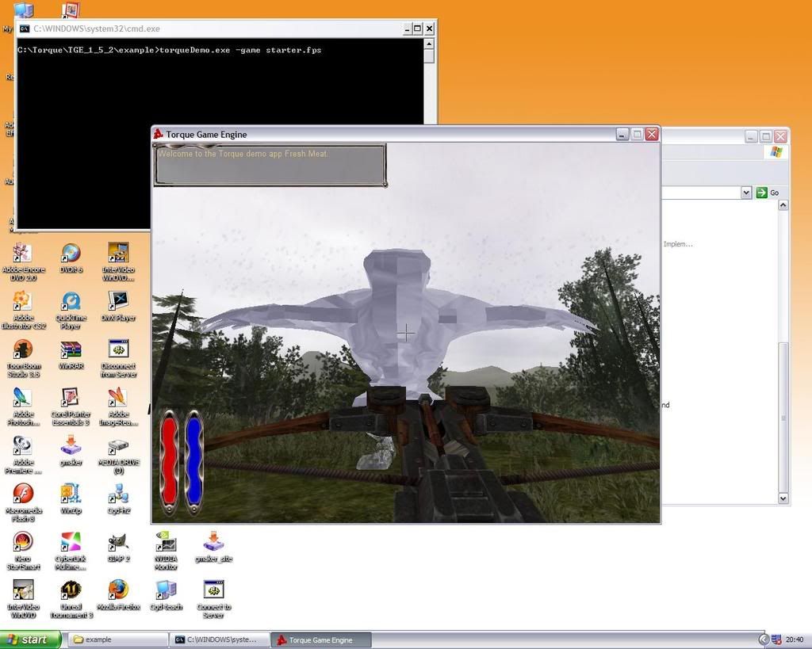The height and width of the screenshot is (649, 812).
Task: Click the system tray security shield icon
Action: pyautogui.click(x=776, y=640)
